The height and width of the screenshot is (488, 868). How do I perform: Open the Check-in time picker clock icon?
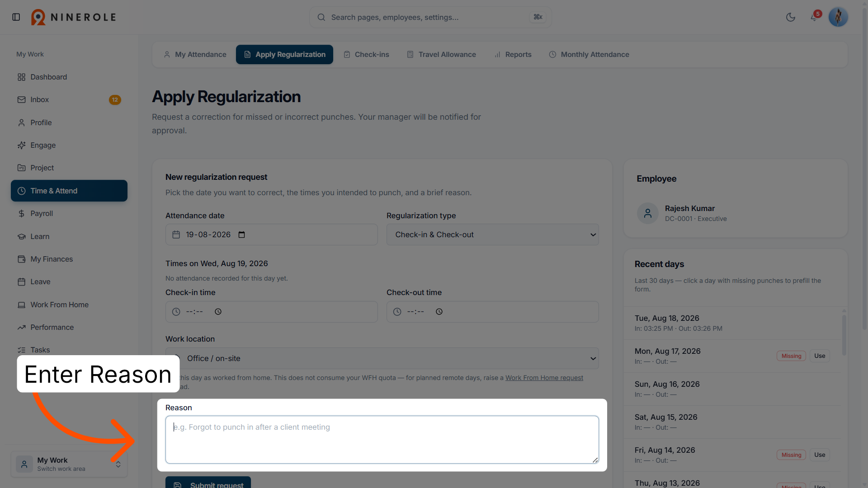coord(218,312)
